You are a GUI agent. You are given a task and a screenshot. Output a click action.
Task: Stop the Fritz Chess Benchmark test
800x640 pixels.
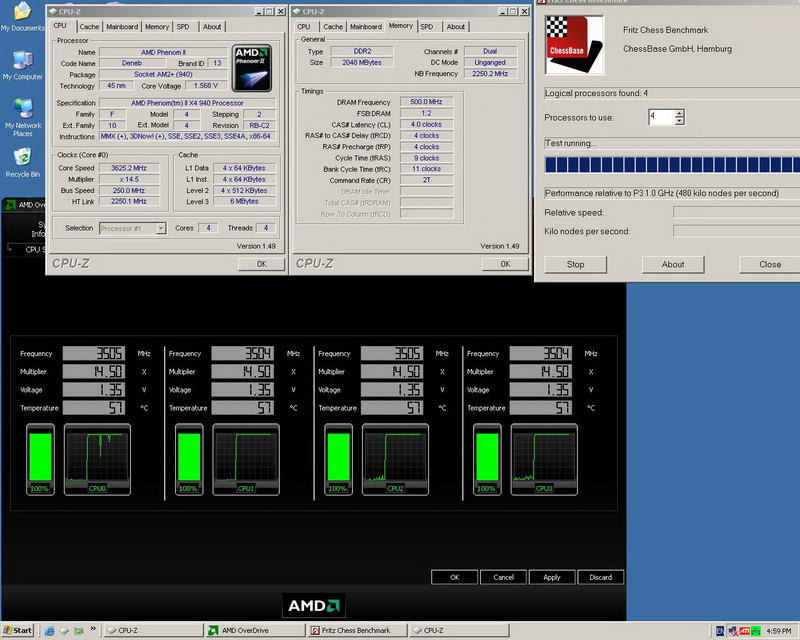576,264
